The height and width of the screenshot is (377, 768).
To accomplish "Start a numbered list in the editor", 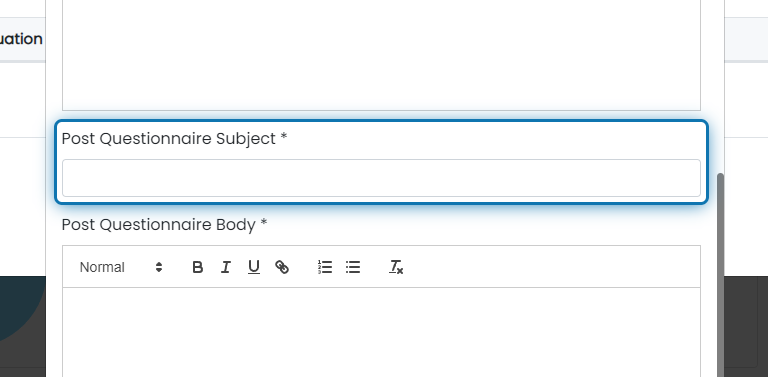I will click(325, 267).
